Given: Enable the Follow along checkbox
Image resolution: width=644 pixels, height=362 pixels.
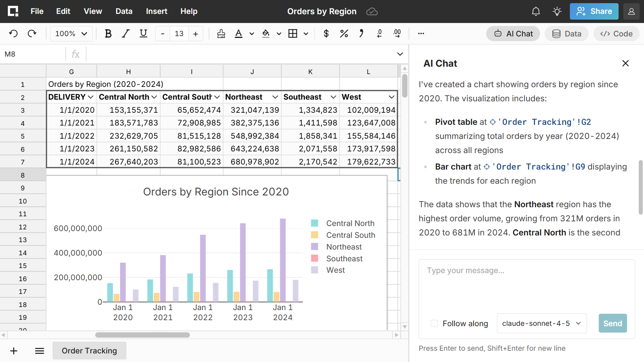Looking at the screenshot, I should tap(434, 323).
